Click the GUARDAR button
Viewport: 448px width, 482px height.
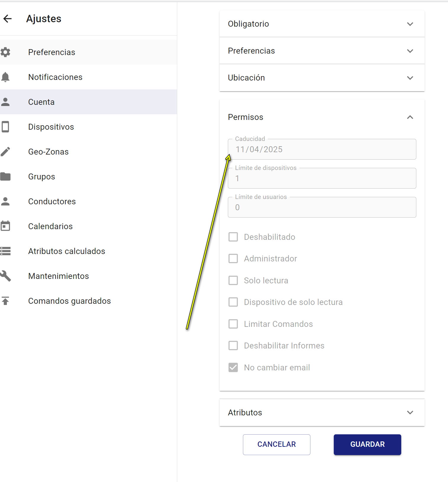368,444
